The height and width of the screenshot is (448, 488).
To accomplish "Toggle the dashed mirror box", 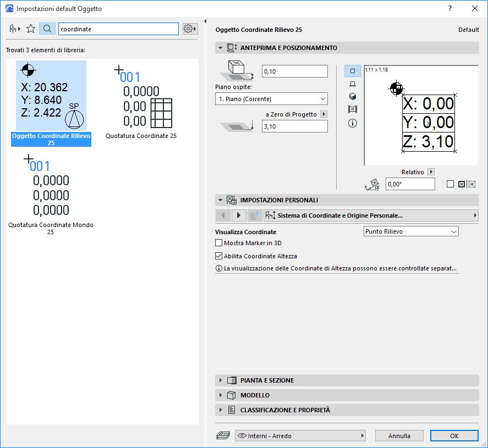I will [472, 184].
